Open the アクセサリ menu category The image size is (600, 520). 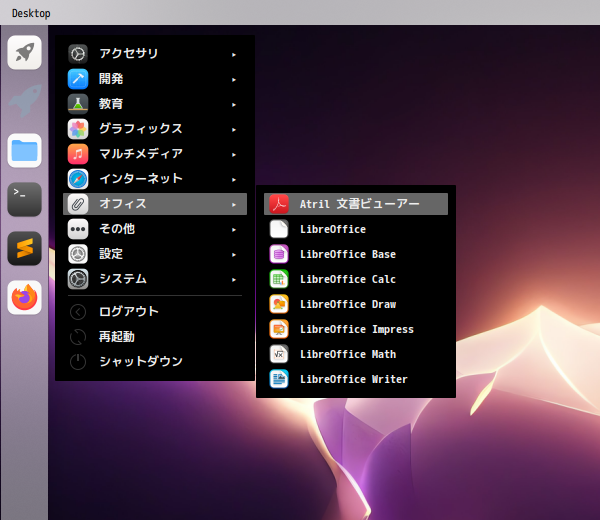pos(155,54)
